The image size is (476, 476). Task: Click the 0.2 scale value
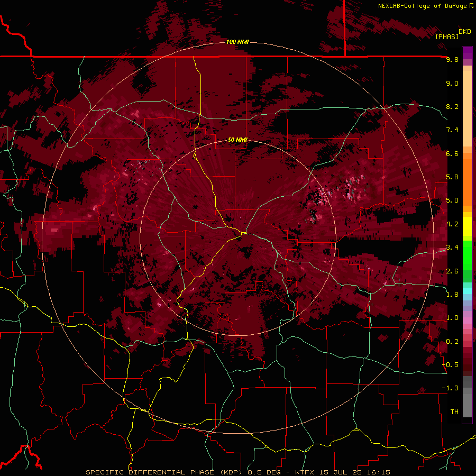point(452,342)
